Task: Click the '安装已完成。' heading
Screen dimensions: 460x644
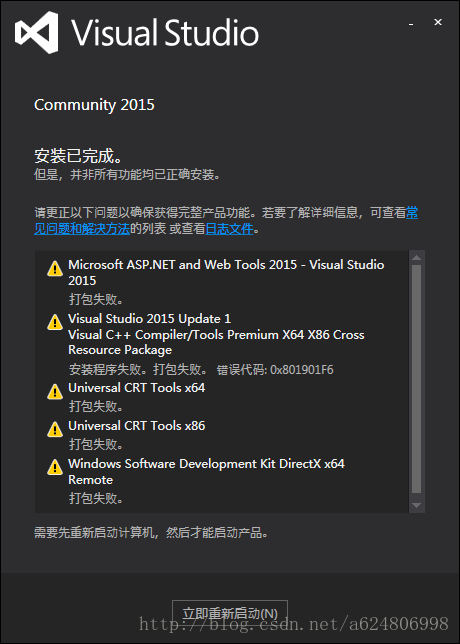Action: pos(78,156)
